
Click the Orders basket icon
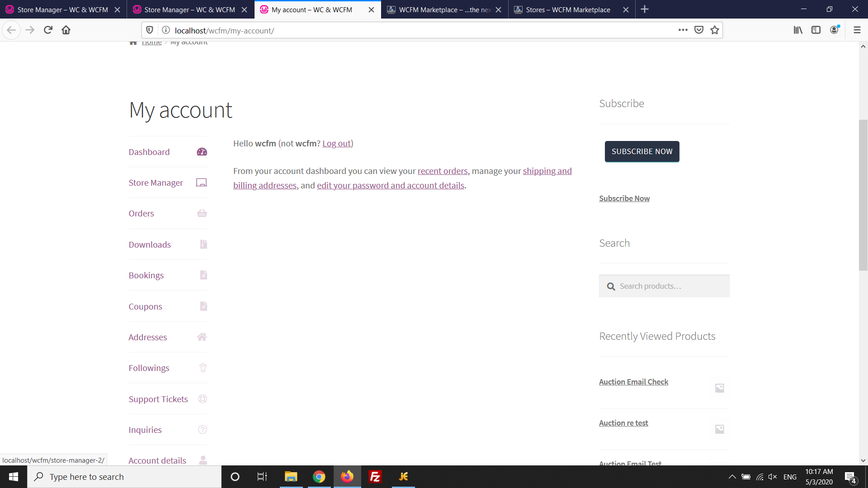[202, 213]
